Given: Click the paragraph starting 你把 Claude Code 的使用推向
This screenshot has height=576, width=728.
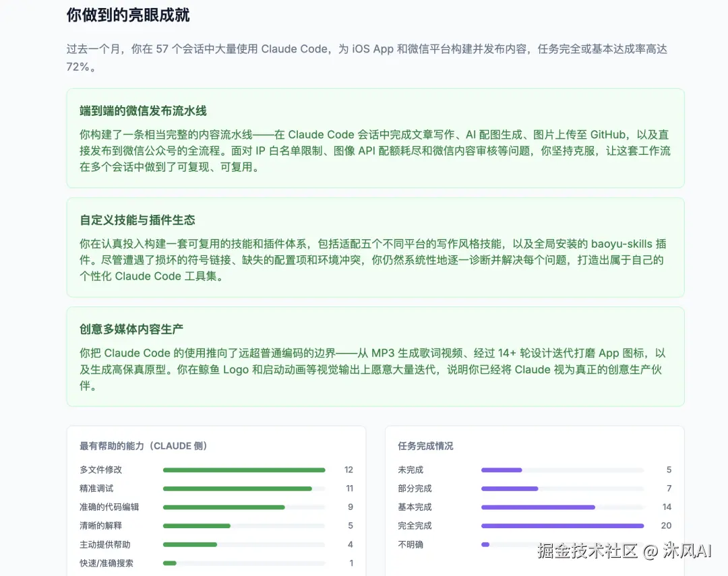Looking at the screenshot, I should click(x=372, y=369).
